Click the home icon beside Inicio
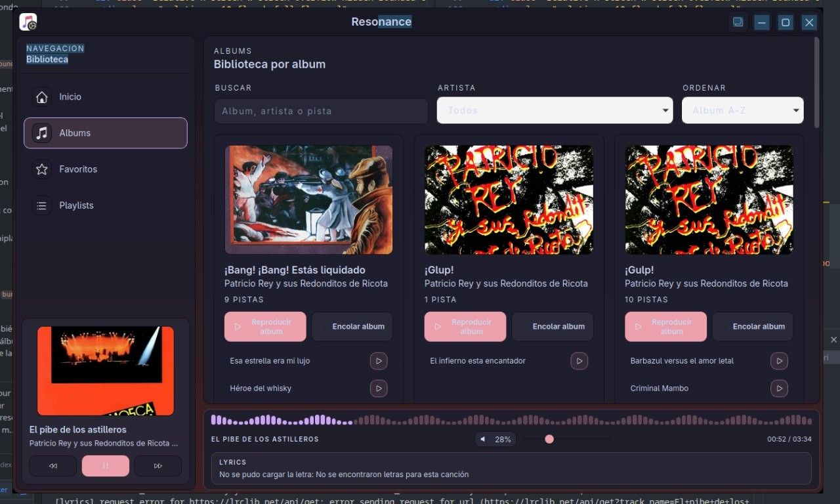 click(x=42, y=97)
